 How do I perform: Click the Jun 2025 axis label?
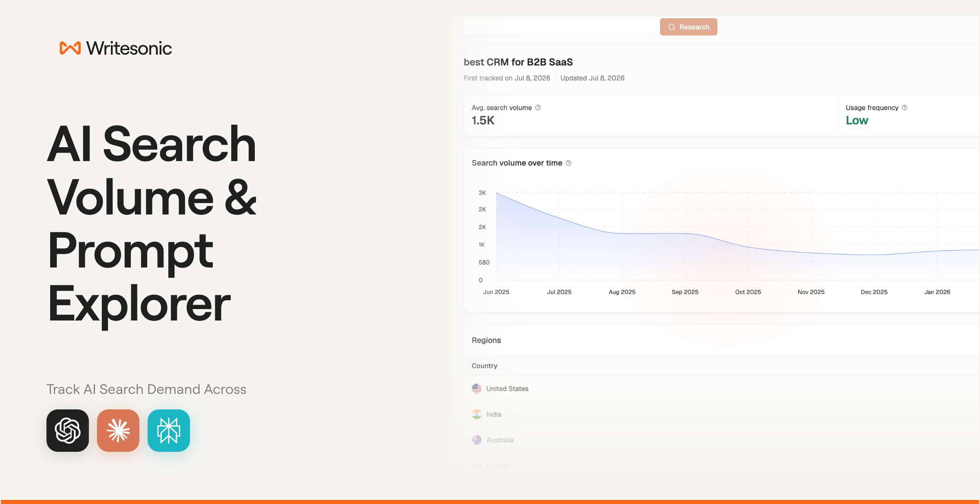click(x=496, y=292)
